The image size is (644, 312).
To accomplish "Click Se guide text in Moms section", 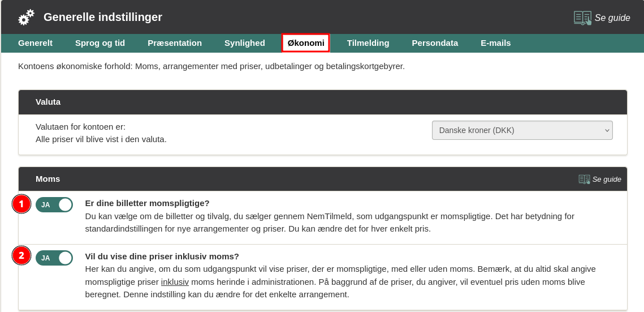I will coord(607,179).
